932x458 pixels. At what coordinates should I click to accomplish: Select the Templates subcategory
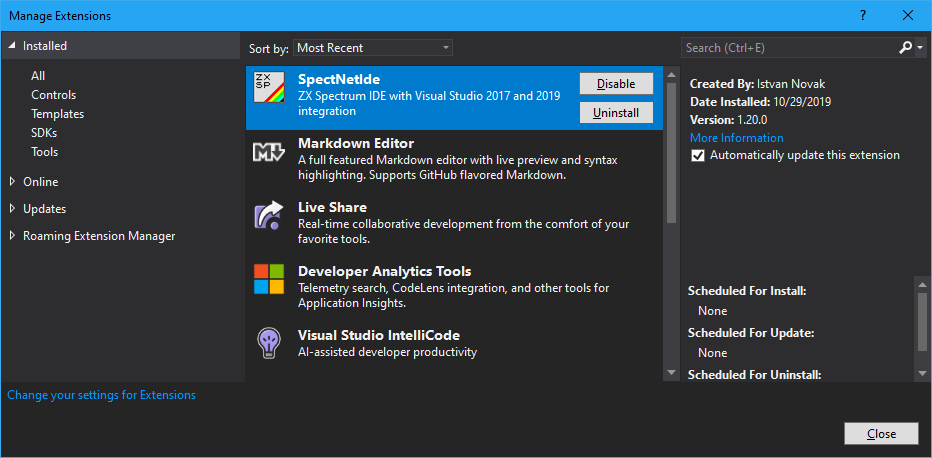[58, 114]
